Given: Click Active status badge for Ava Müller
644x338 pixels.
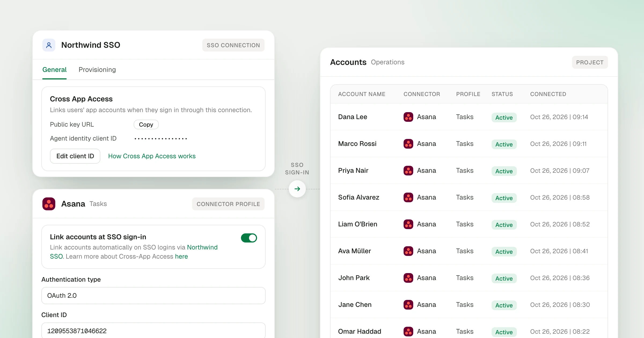Looking at the screenshot, I should tap(504, 252).
